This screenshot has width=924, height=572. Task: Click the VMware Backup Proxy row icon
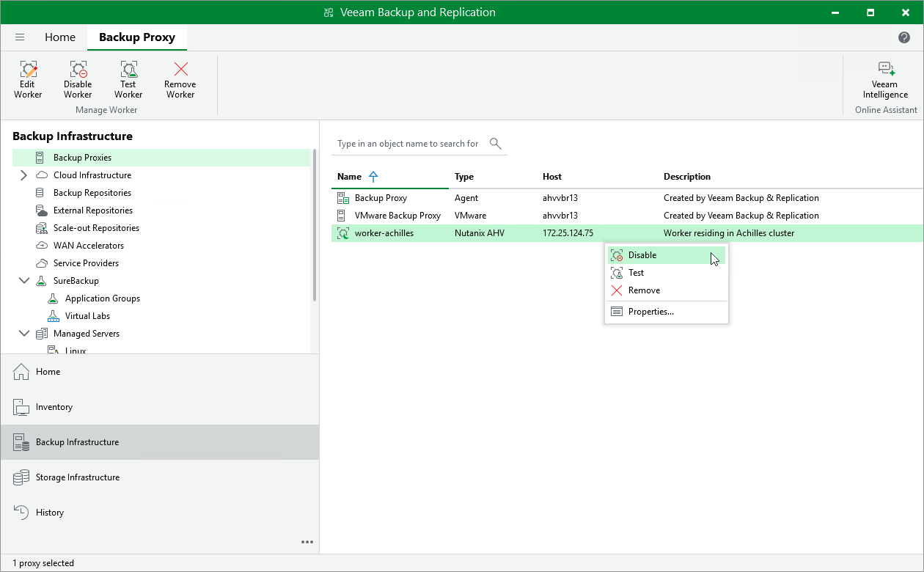click(x=341, y=216)
